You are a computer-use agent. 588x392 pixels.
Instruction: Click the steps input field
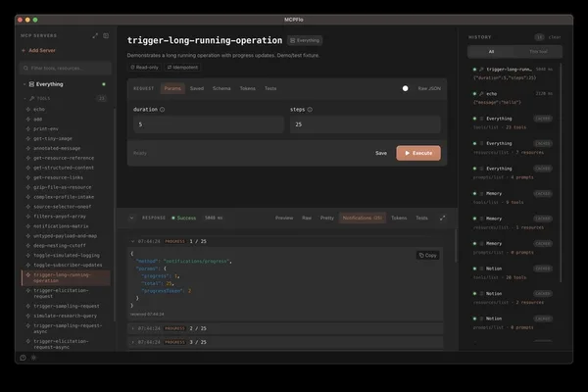point(366,124)
